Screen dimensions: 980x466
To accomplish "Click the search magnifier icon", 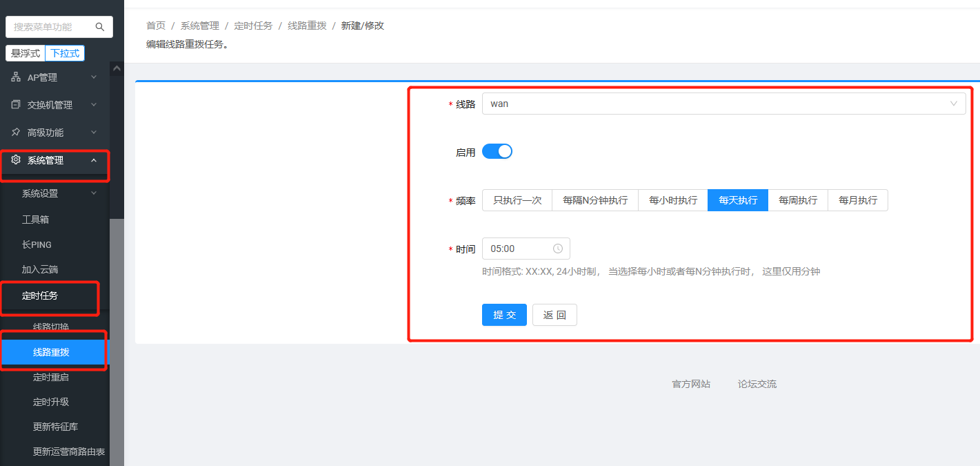I will pyautogui.click(x=100, y=27).
